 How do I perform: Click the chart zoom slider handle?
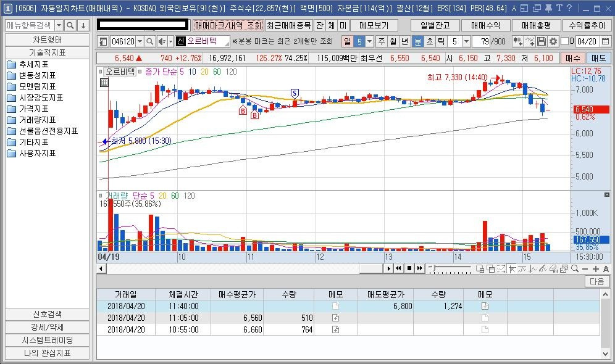433,268
